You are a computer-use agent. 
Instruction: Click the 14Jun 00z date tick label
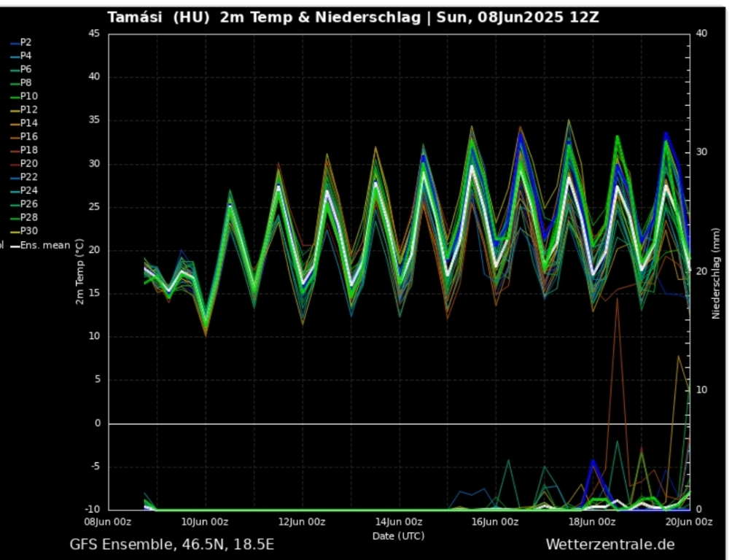[x=399, y=521]
